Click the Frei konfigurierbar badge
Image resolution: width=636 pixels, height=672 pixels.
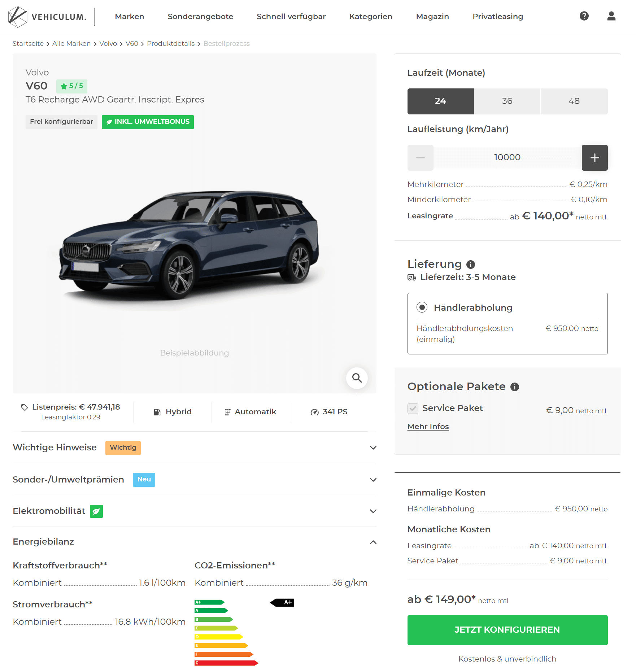click(61, 122)
